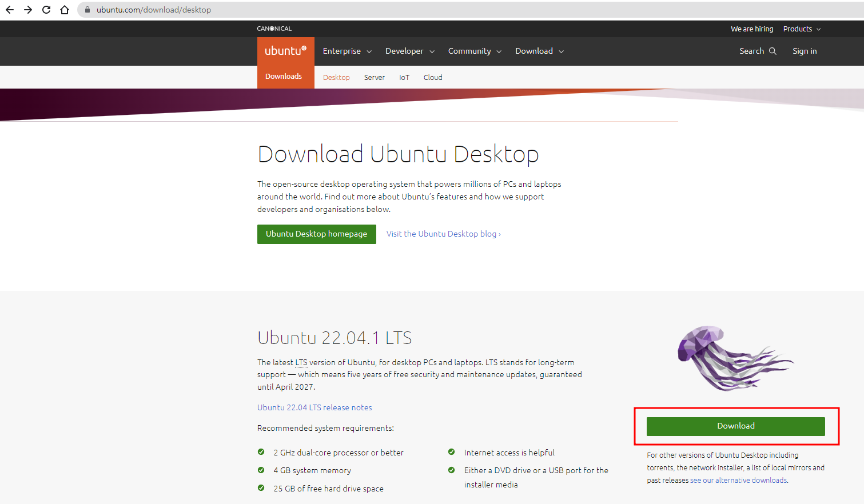Go to browser home icon
The image size is (864, 504).
coord(65,10)
